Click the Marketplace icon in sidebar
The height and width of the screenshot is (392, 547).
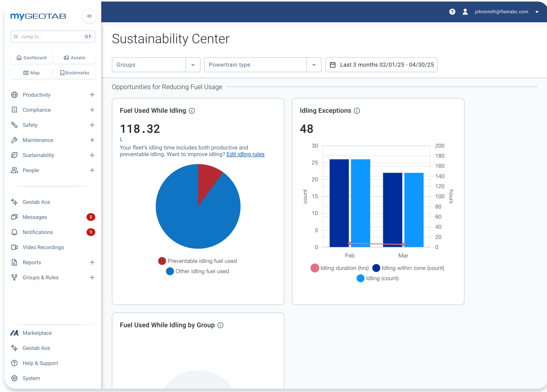point(14,333)
